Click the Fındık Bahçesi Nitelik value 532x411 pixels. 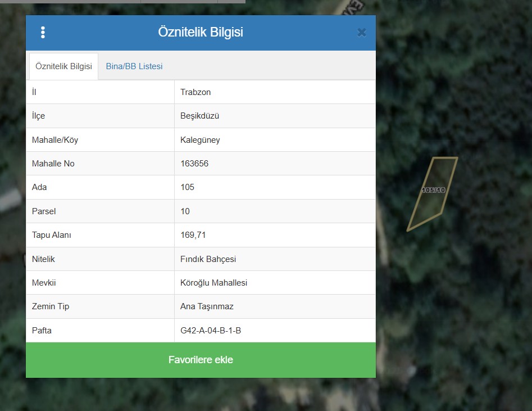(208, 259)
